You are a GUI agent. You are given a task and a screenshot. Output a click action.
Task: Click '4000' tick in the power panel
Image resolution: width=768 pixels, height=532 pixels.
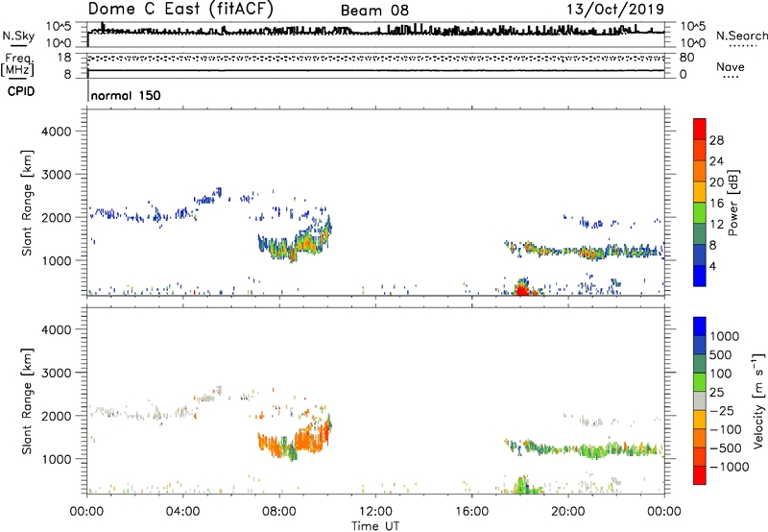(57, 132)
